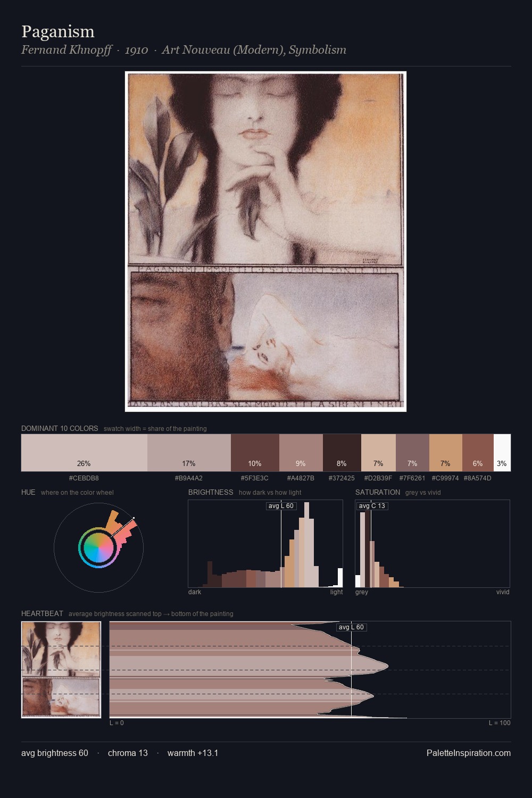Click the "avg brightness 60" footer stat
The height and width of the screenshot is (798, 532).
[55, 753]
